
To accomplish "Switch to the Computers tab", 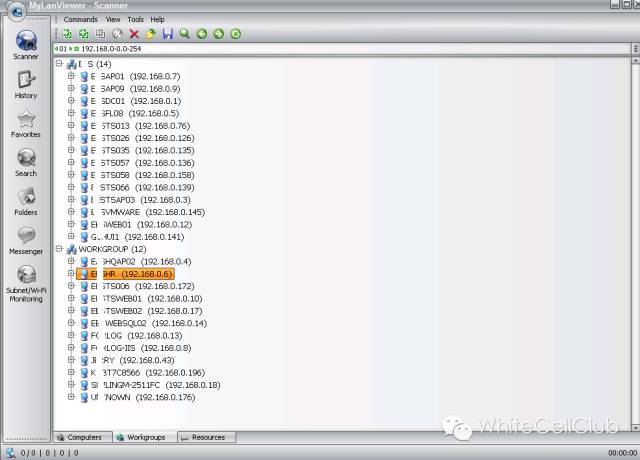I will click(84, 437).
